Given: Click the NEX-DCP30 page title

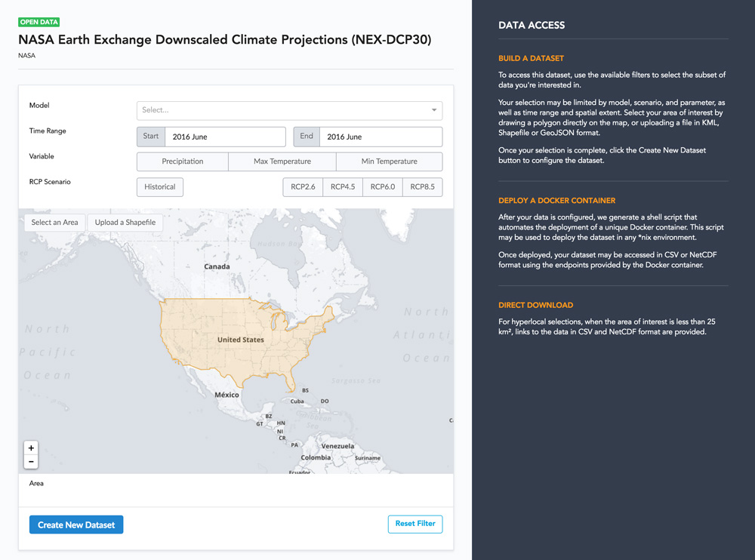Looking at the screenshot, I should (225, 39).
